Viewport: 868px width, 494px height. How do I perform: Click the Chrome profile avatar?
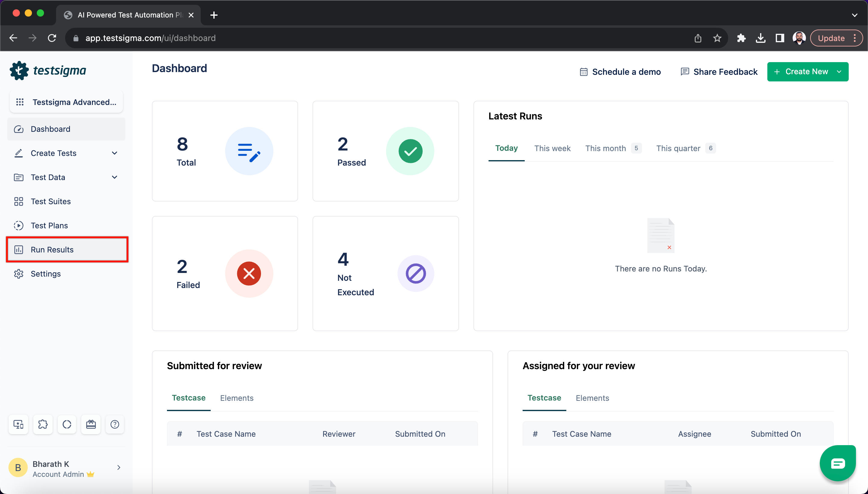point(799,38)
